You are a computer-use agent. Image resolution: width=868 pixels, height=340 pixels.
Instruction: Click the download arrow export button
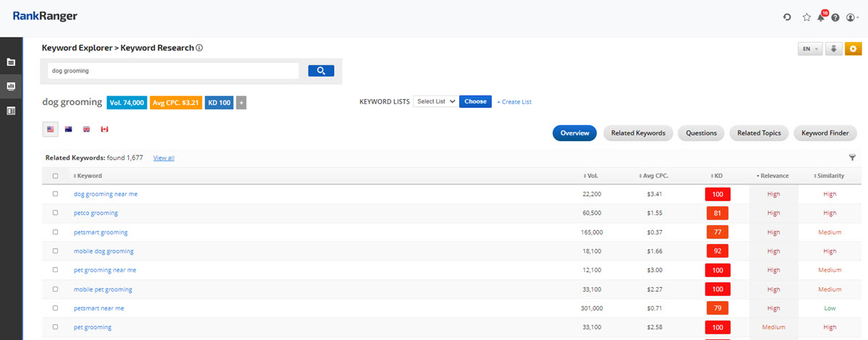(x=833, y=48)
